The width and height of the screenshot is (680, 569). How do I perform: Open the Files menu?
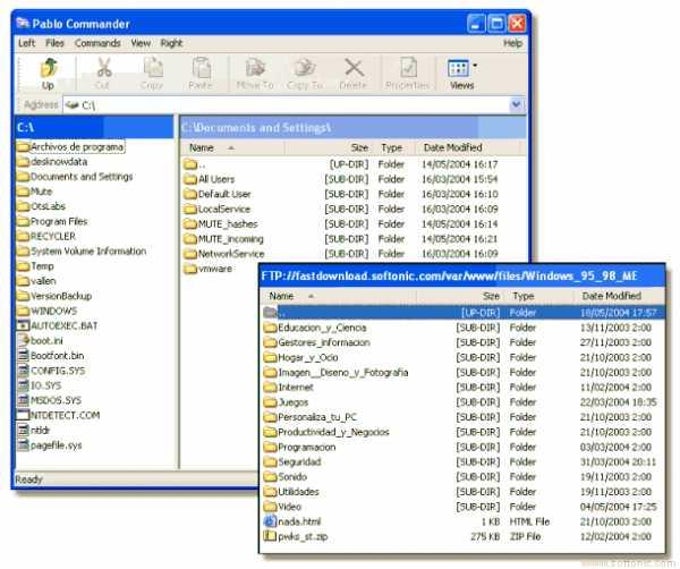coord(55,43)
